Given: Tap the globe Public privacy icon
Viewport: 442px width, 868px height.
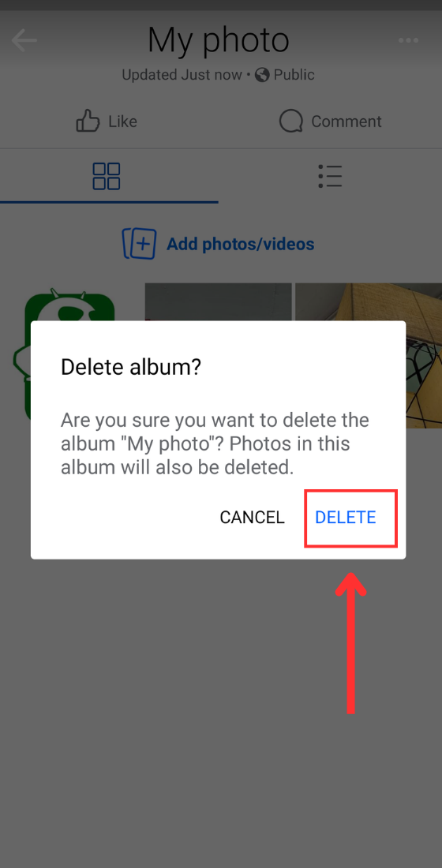Looking at the screenshot, I should coord(262,75).
